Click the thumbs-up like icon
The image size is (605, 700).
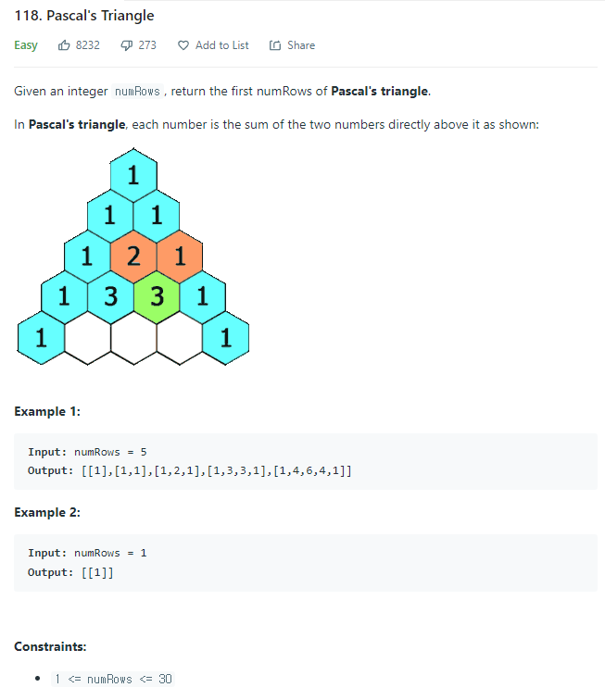(x=64, y=45)
